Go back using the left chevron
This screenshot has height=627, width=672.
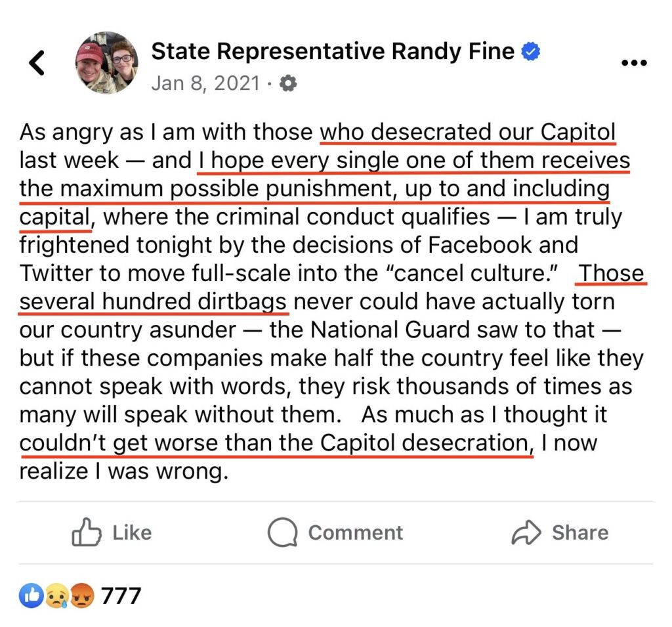37,64
